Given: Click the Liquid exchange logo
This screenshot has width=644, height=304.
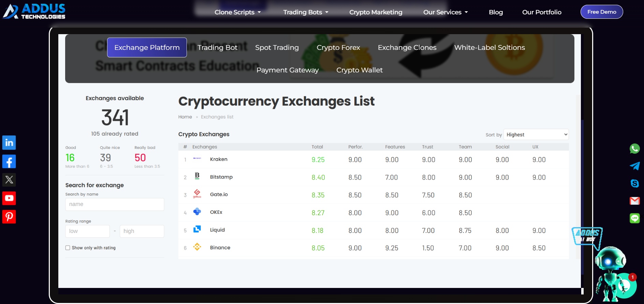Looking at the screenshot, I should [x=197, y=229].
